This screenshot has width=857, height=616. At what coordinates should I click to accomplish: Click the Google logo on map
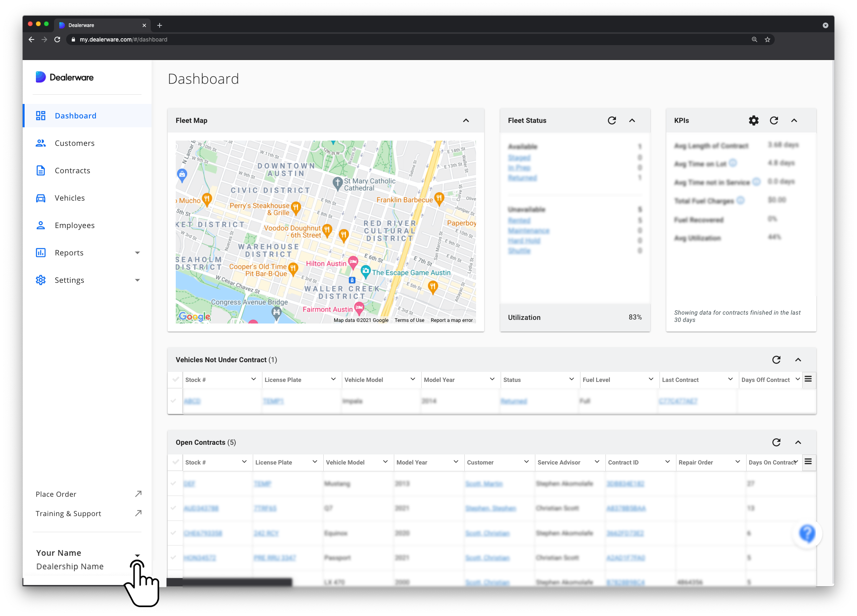point(194,317)
